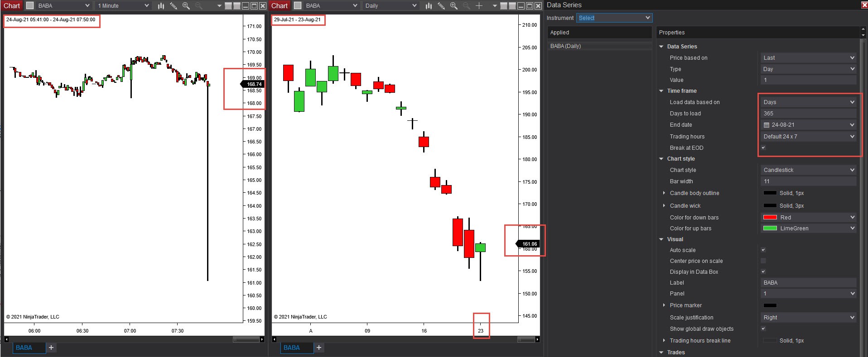The height and width of the screenshot is (357, 868).
Task: Select drawing tools pencil in 1 Minute chart
Action: click(x=174, y=6)
